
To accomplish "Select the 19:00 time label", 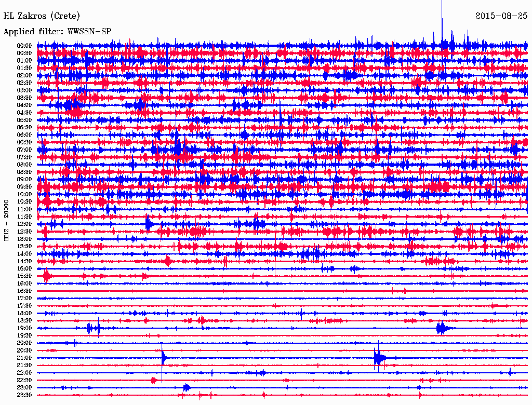I will pyautogui.click(x=24, y=328).
